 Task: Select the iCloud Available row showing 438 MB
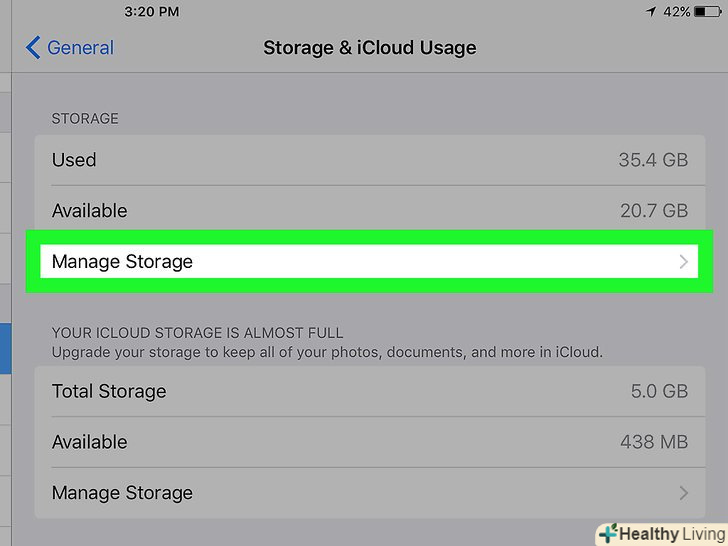(x=360, y=442)
